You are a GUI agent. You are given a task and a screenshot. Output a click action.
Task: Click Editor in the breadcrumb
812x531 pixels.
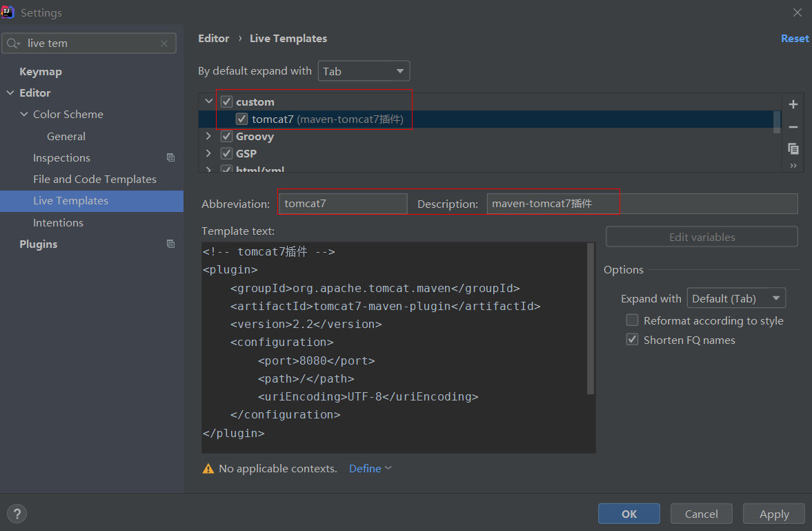213,39
